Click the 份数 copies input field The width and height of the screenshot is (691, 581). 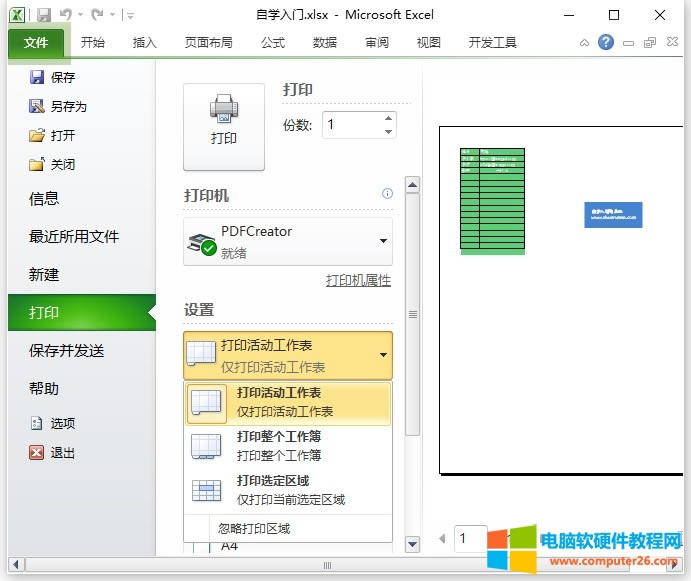tap(353, 125)
